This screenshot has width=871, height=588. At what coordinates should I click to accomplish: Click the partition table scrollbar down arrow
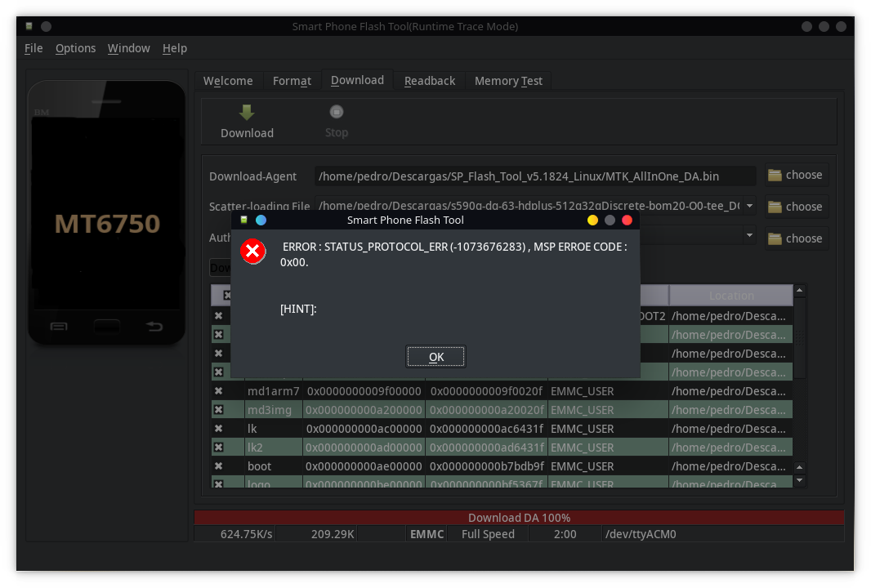800,480
